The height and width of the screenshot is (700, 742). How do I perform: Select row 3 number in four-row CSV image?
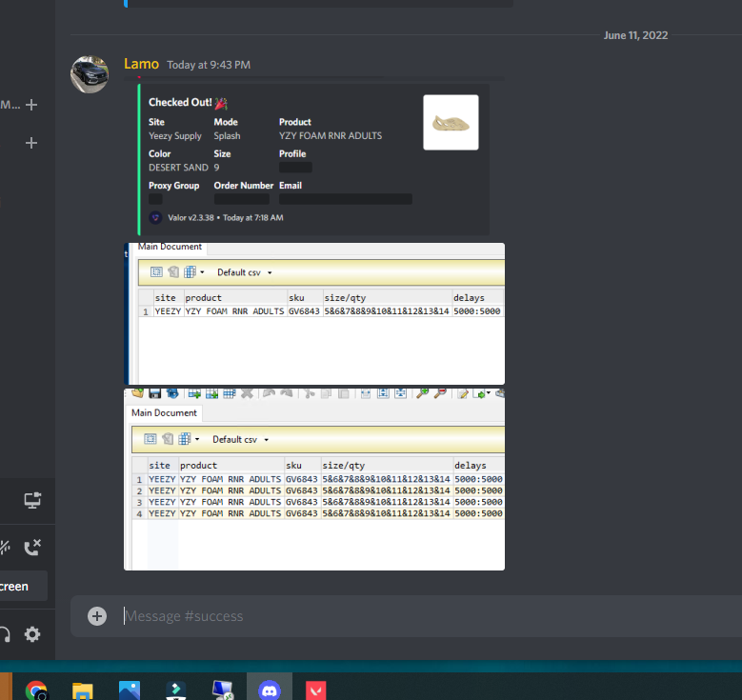[139, 502]
